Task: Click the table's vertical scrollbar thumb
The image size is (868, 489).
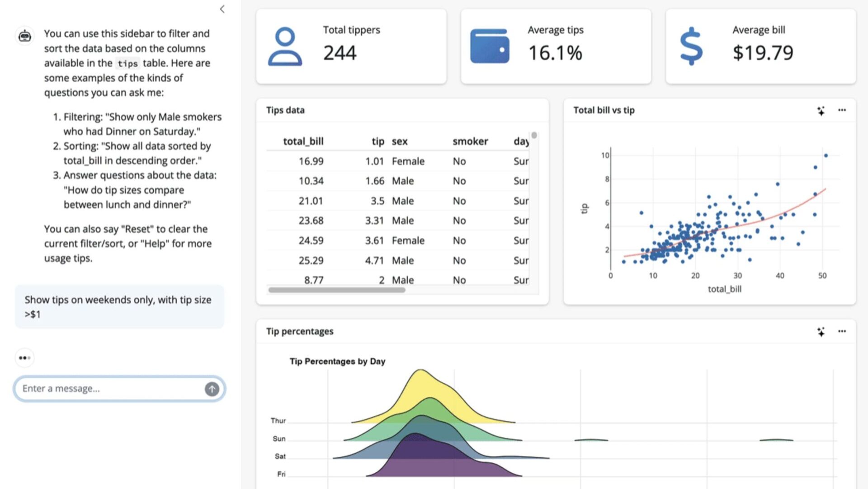Action: click(534, 135)
